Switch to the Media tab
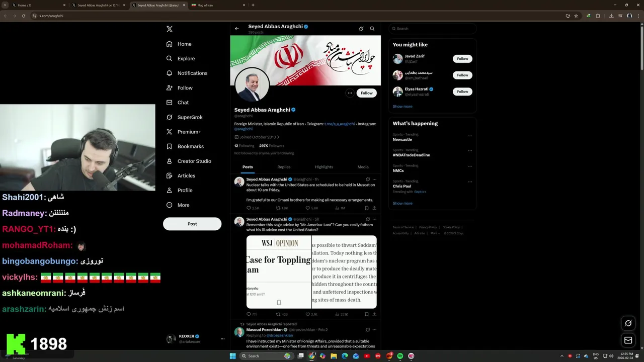The image size is (644, 362). (x=363, y=167)
